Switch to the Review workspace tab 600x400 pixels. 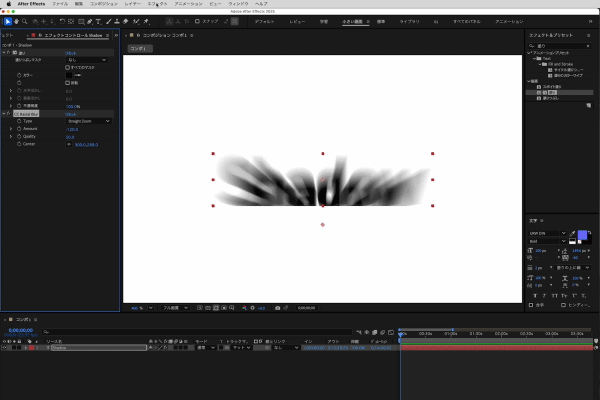(297, 22)
